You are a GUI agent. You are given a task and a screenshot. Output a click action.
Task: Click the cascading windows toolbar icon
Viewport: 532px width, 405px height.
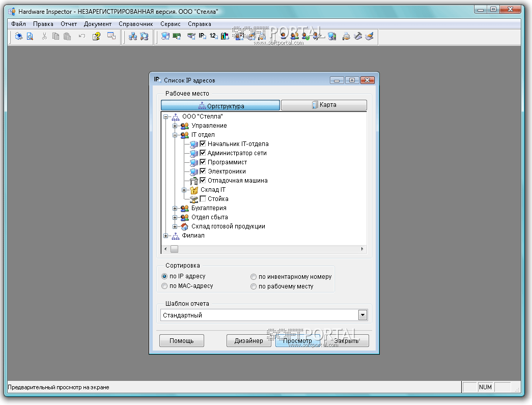(x=111, y=36)
